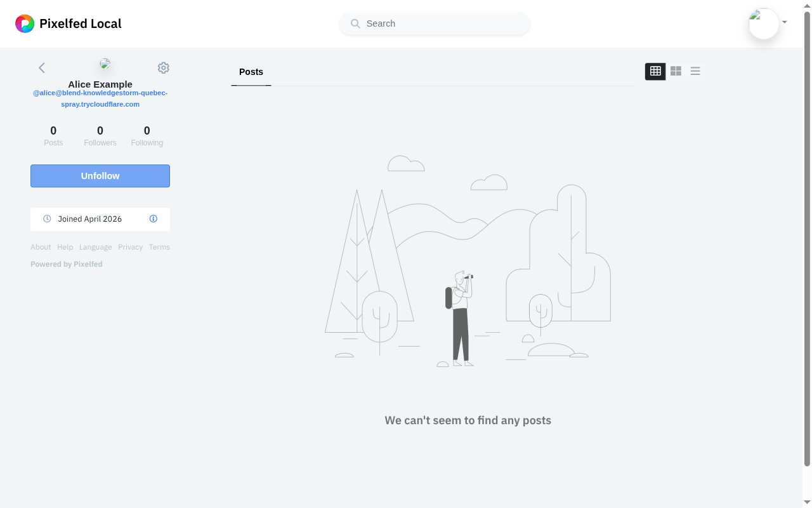View the Following count
Viewport: 812px width, 508px height.
coord(147,136)
